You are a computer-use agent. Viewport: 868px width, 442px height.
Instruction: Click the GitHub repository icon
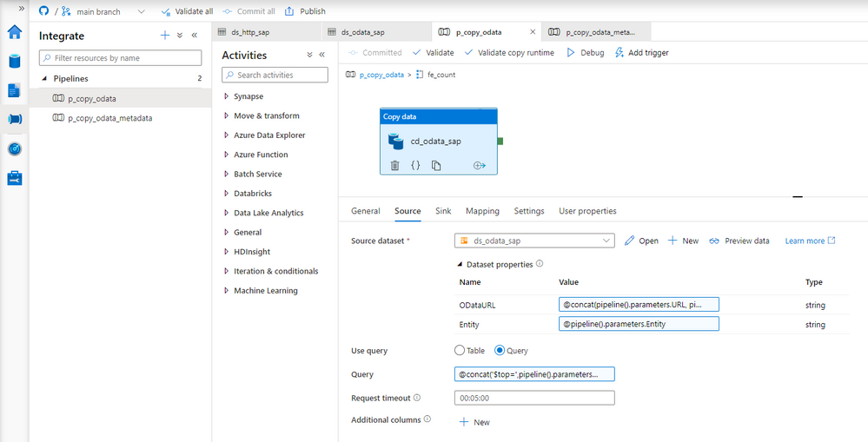(43, 11)
